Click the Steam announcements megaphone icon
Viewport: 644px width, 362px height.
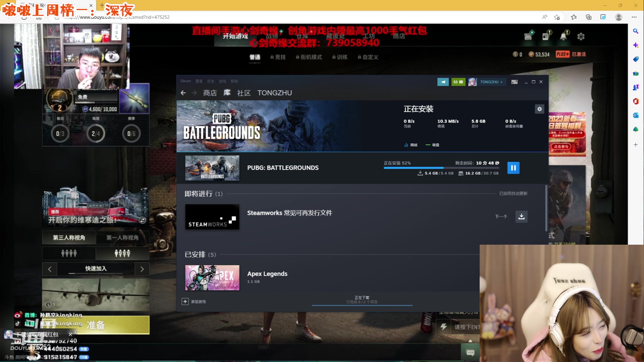tap(443, 82)
